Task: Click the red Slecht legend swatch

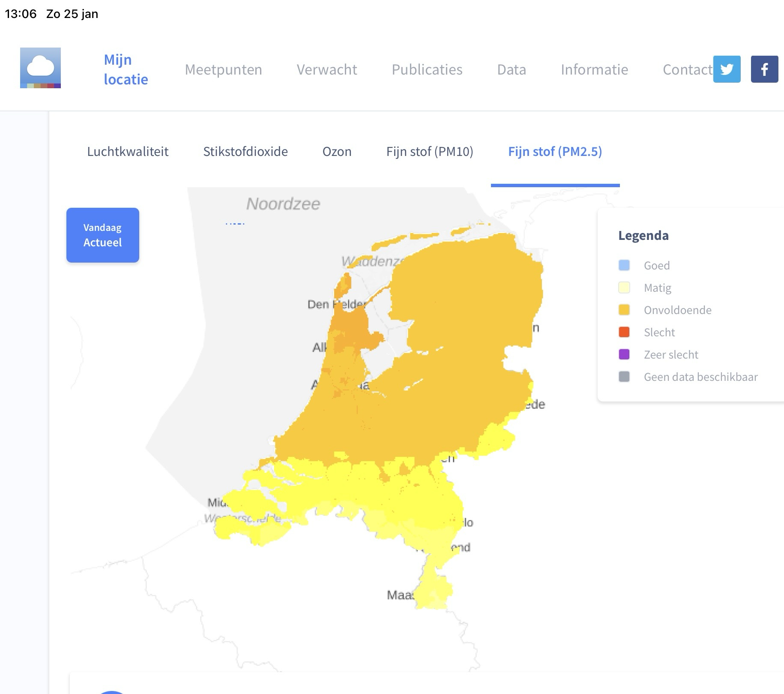Action: (624, 332)
